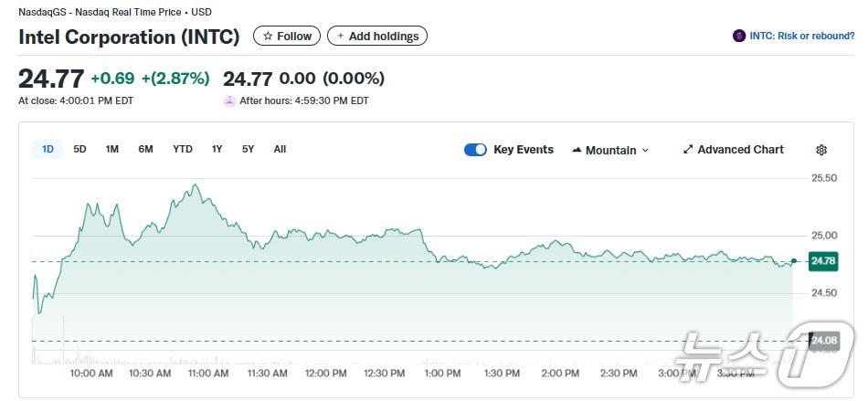Click the mountain chart type icon

577,150
